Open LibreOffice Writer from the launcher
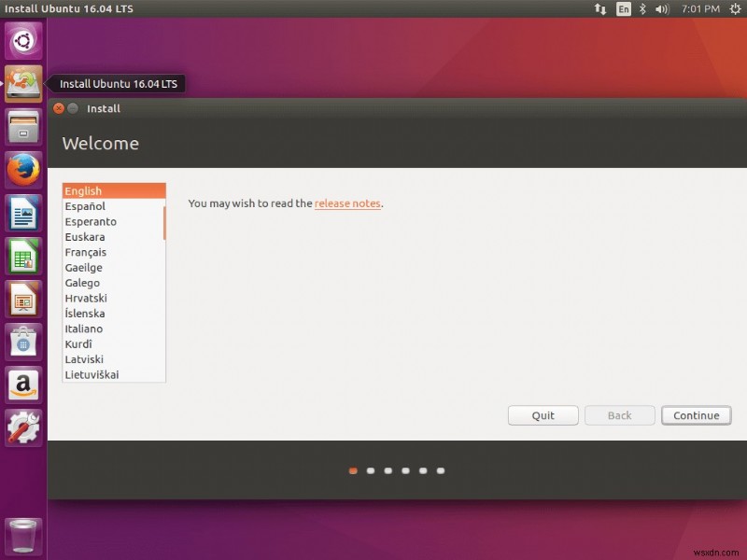Screen dimensions: 747x560 22,214
